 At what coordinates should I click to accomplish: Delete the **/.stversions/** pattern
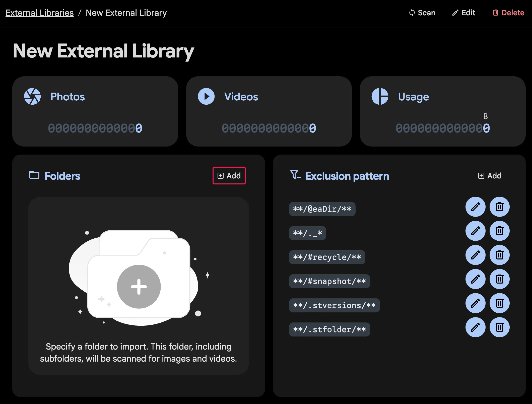[499, 303]
